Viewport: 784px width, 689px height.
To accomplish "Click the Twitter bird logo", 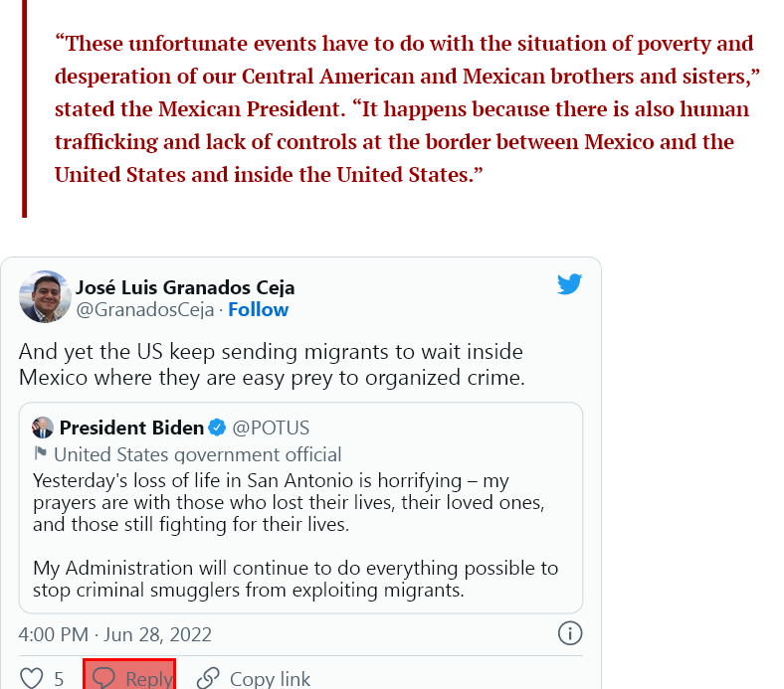I will click(x=569, y=284).
